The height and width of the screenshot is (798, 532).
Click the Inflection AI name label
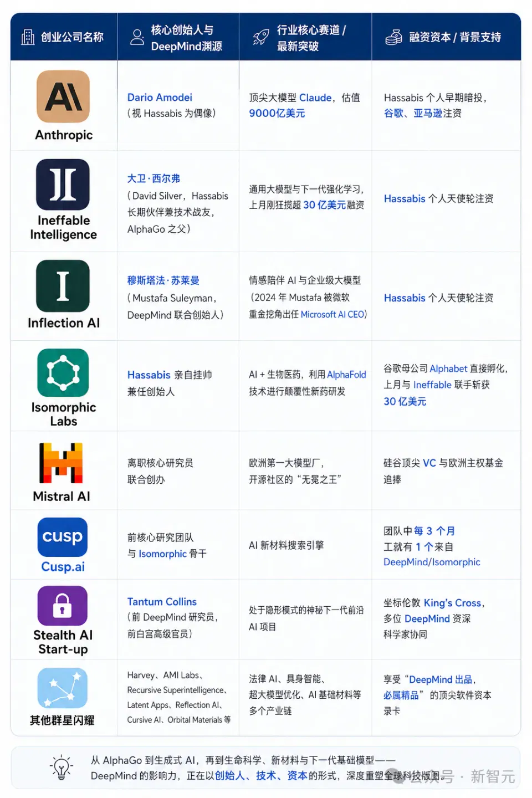pyautogui.click(x=64, y=323)
